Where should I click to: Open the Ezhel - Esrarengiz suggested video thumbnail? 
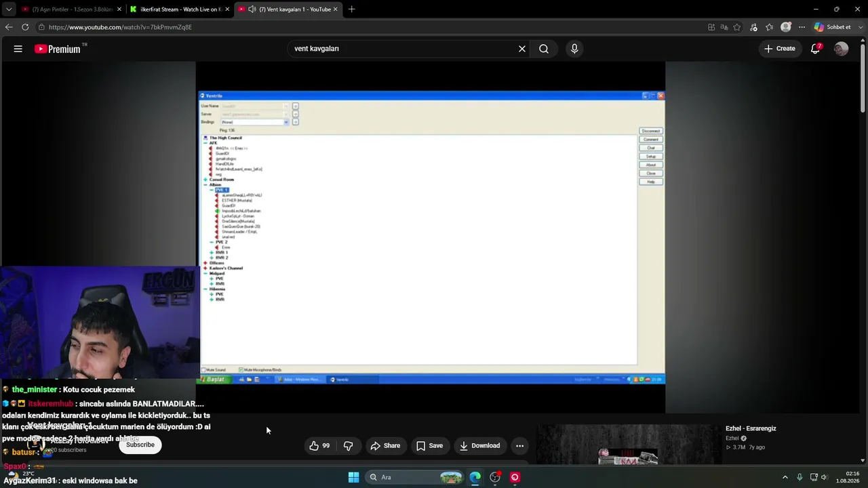click(628, 445)
